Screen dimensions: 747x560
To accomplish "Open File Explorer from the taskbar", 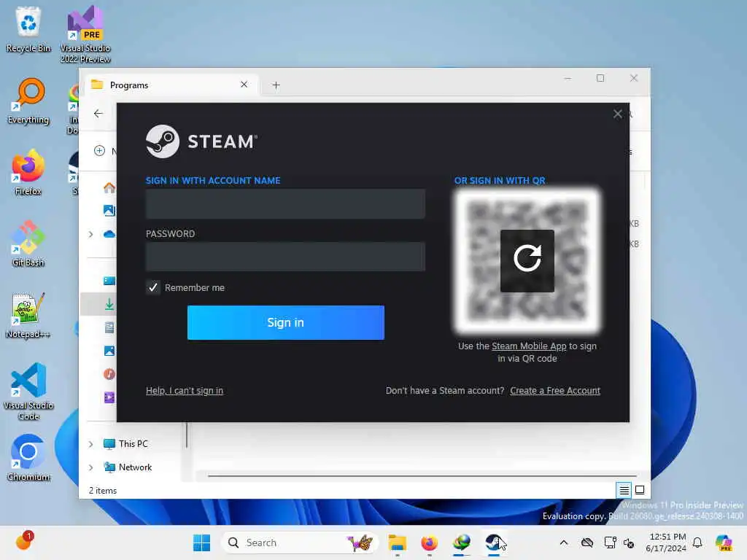I will point(397,542).
